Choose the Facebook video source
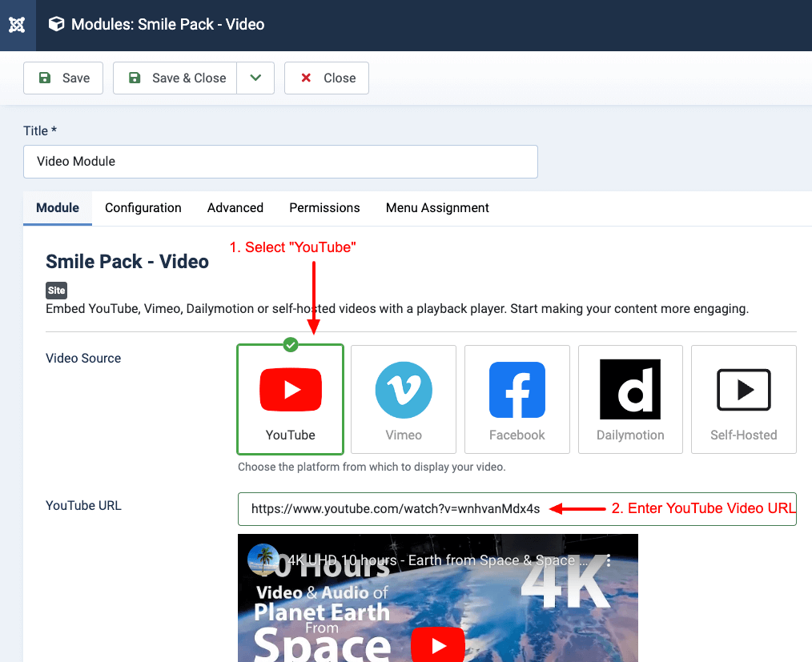 tap(517, 399)
